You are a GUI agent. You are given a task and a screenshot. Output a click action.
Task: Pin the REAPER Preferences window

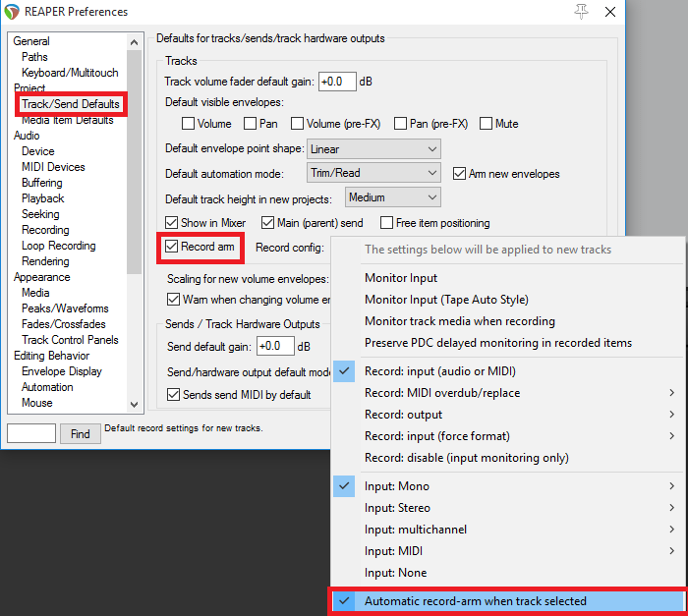(581, 12)
